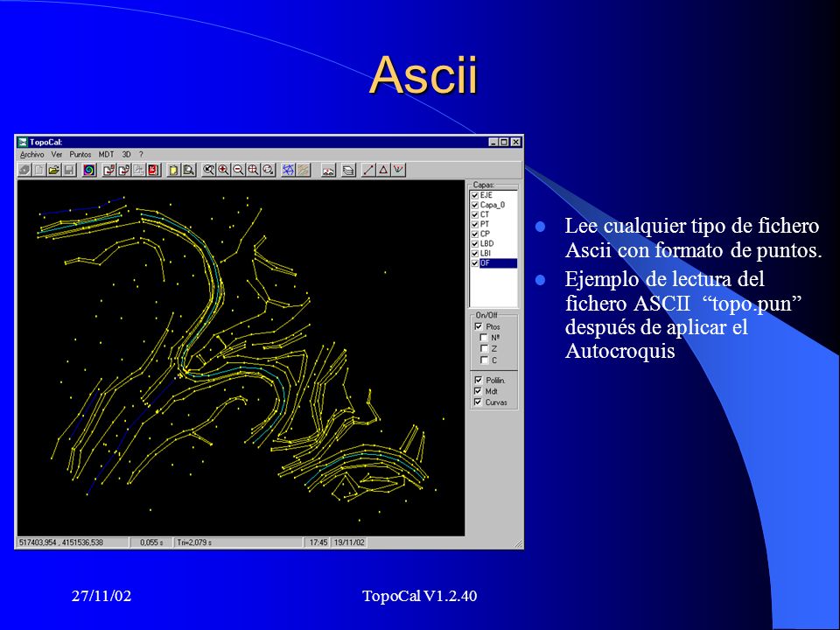840x630 pixels.
Task: Toggle the PT layer checkbox
Action: 474,225
